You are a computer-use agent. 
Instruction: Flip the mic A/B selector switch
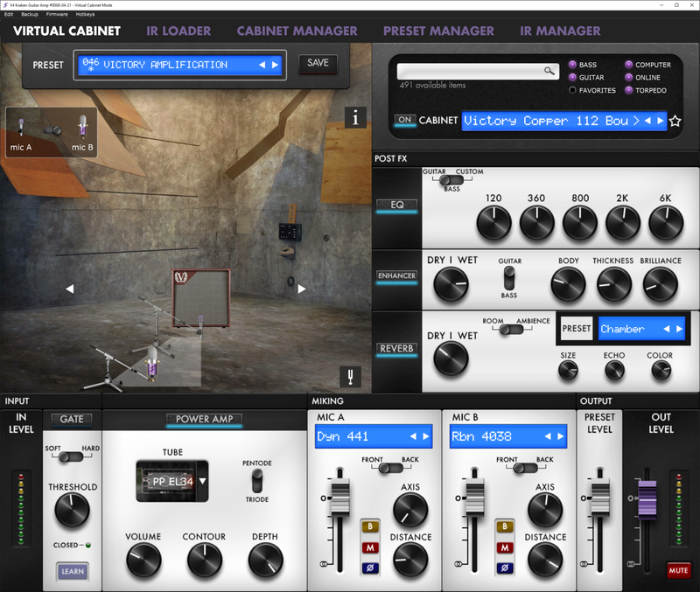tap(52, 130)
